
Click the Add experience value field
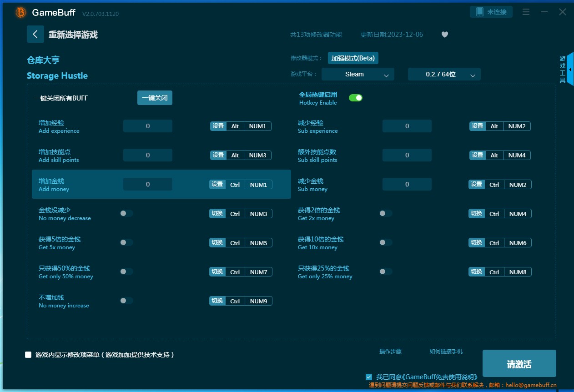coord(148,126)
